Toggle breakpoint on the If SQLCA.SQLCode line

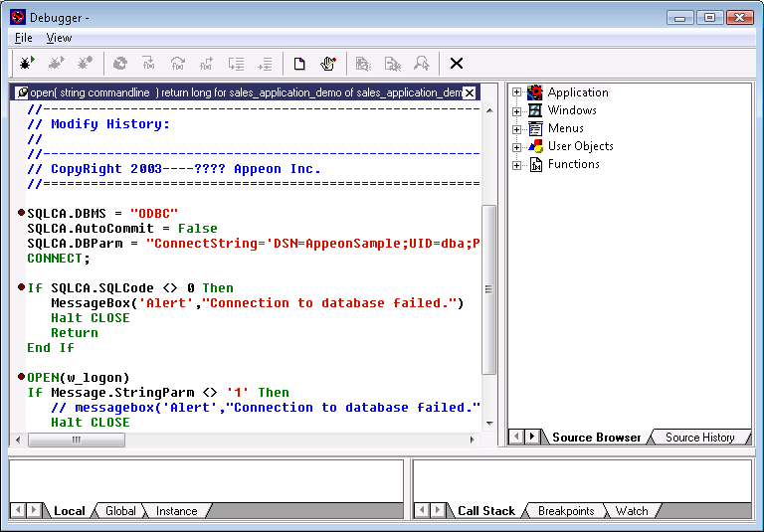click(21, 287)
